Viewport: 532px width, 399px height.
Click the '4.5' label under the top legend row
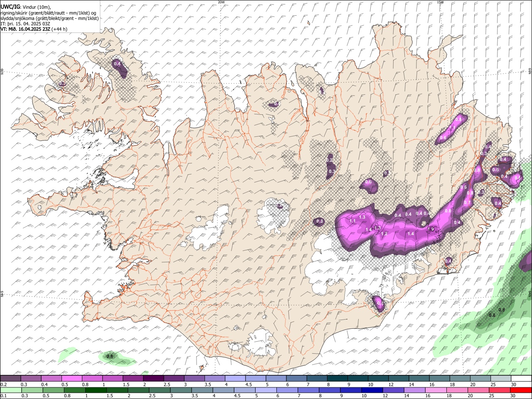coord(249,384)
